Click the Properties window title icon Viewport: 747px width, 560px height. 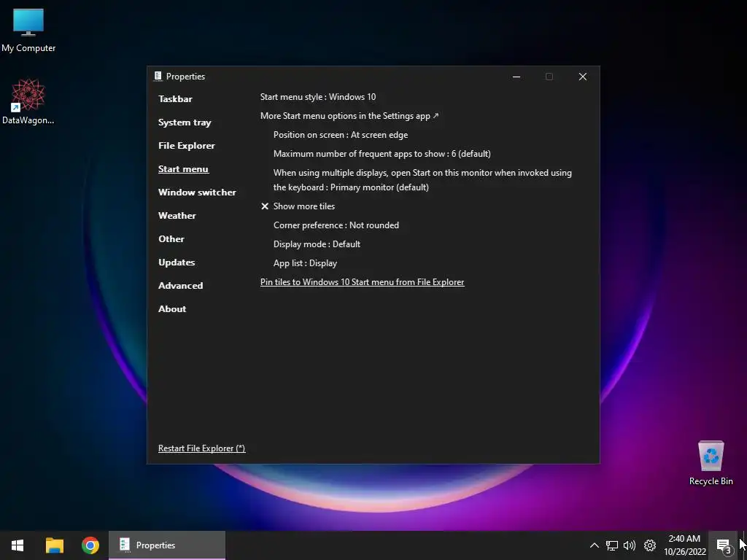(158, 76)
